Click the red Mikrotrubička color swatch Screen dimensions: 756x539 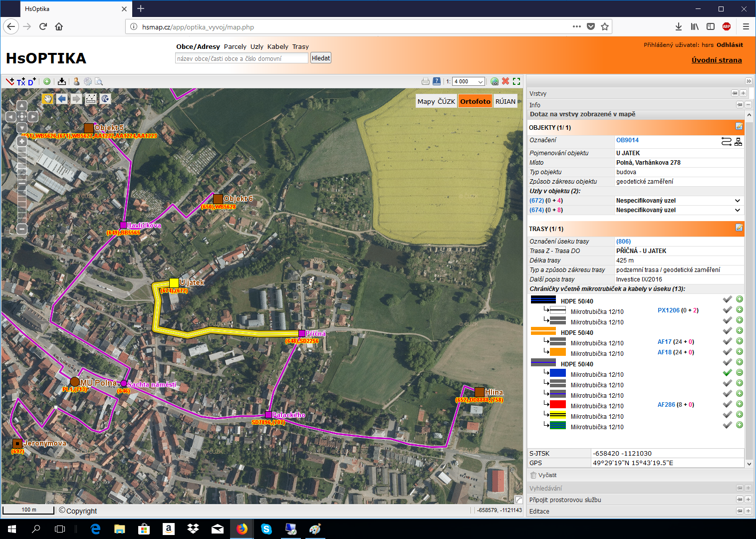coord(557,405)
